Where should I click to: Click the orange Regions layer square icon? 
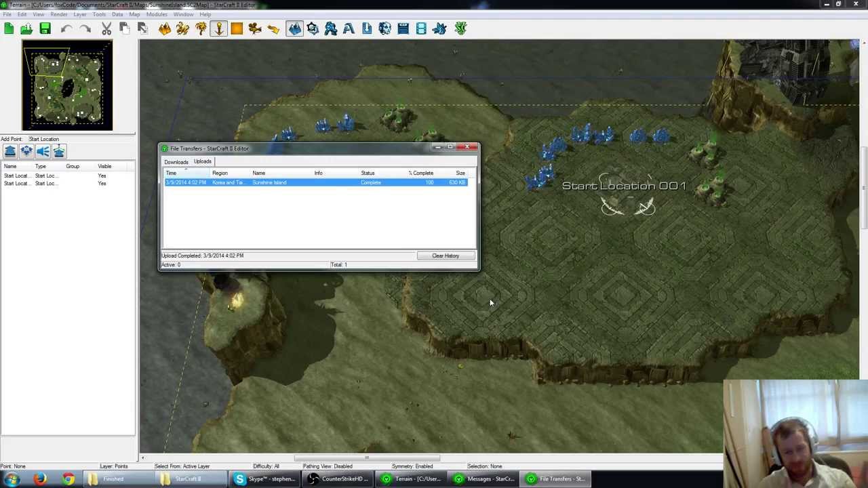(237, 28)
